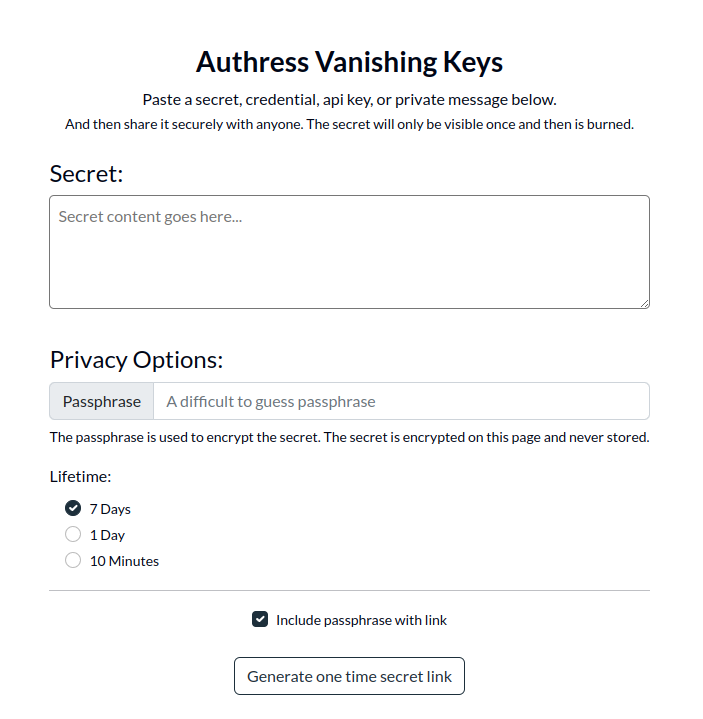Click the gray Passphrase addon label
Viewport: 703px width, 719px height.
pyautogui.click(x=102, y=401)
